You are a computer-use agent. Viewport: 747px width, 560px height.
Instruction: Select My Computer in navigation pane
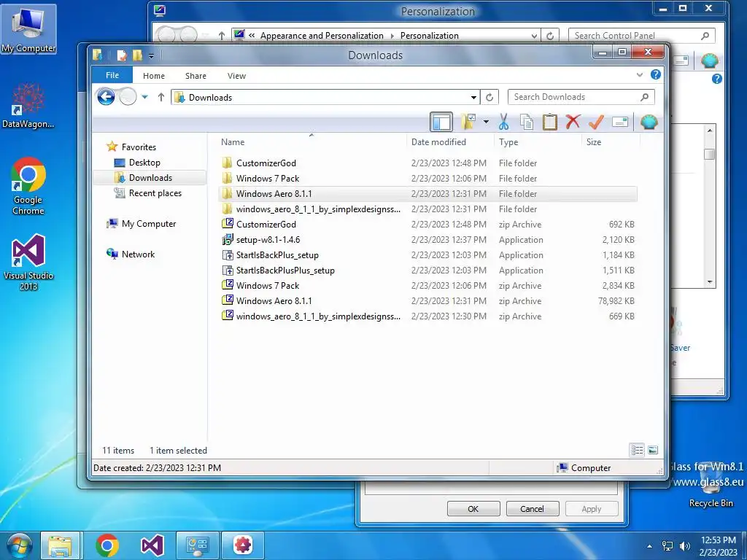(x=149, y=224)
